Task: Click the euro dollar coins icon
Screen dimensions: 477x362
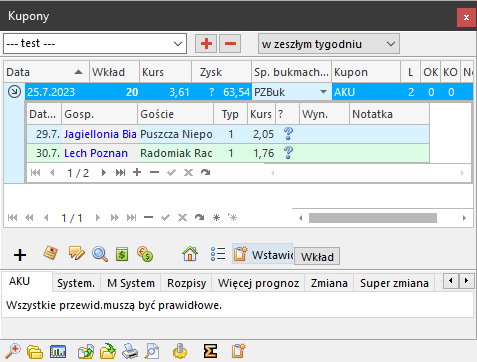Action: click(145, 254)
